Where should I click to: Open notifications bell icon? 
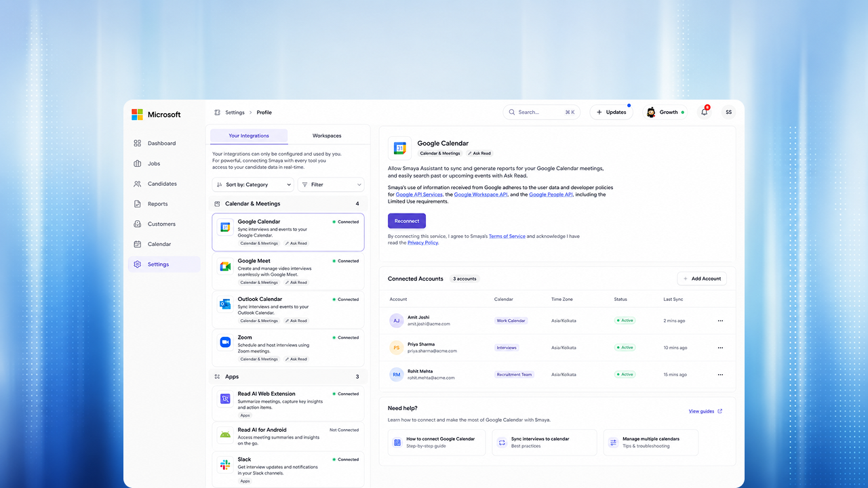[x=704, y=112]
